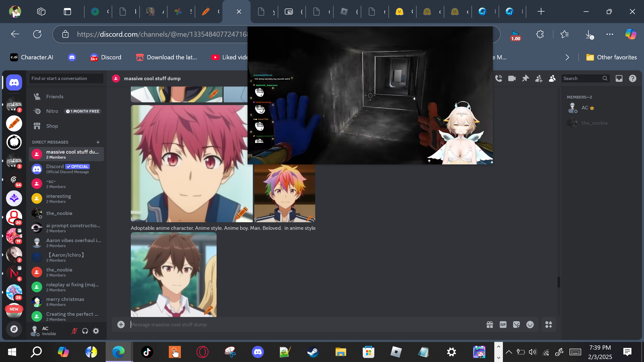Open a new browser tab
The image size is (644, 362).
click(x=541, y=12)
